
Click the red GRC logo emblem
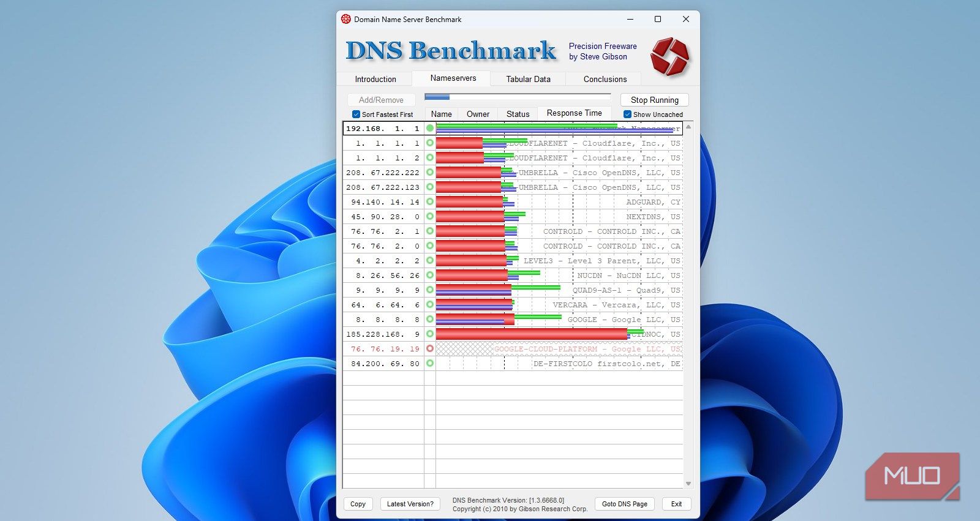(x=669, y=56)
